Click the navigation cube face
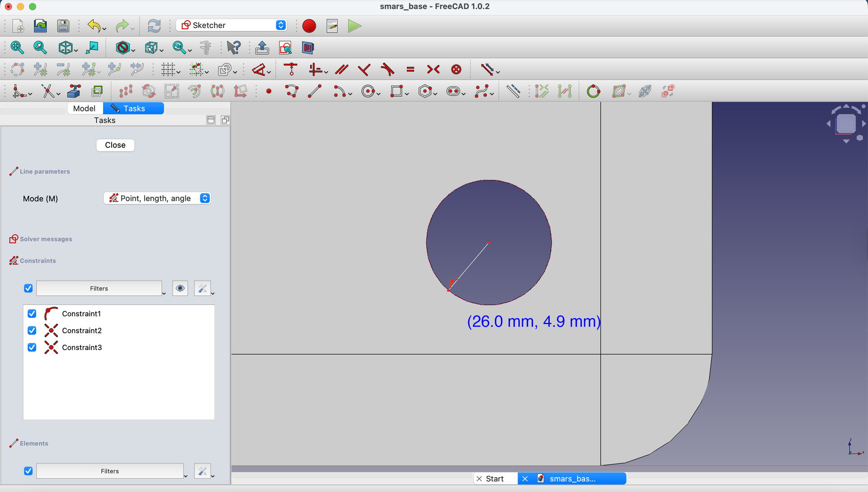The height and width of the screenshot is (492, 868). click(x=845, y=123)
